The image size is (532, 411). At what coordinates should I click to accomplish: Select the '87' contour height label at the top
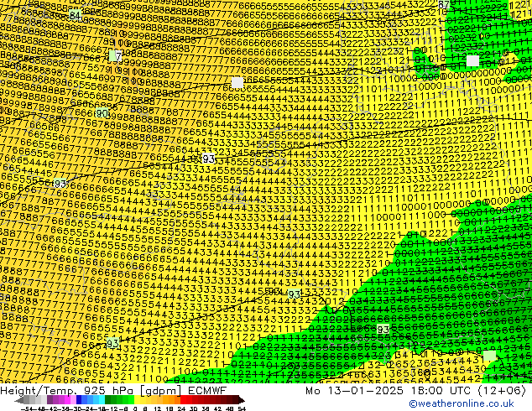coord(444,5)
